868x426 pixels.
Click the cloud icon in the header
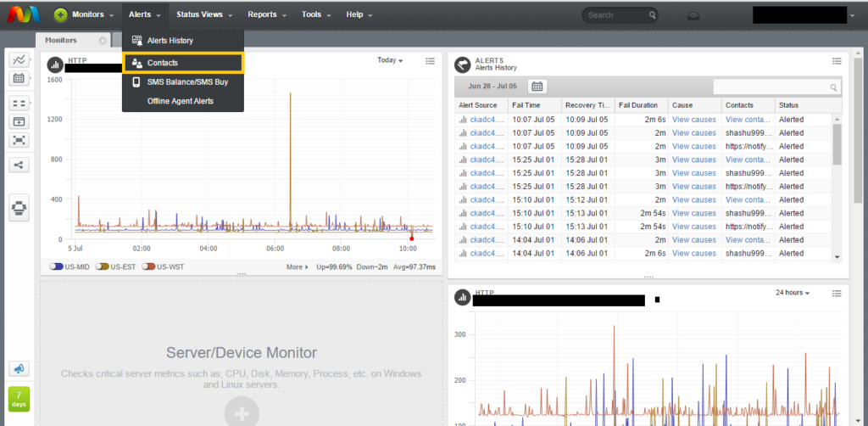[693, 15]
